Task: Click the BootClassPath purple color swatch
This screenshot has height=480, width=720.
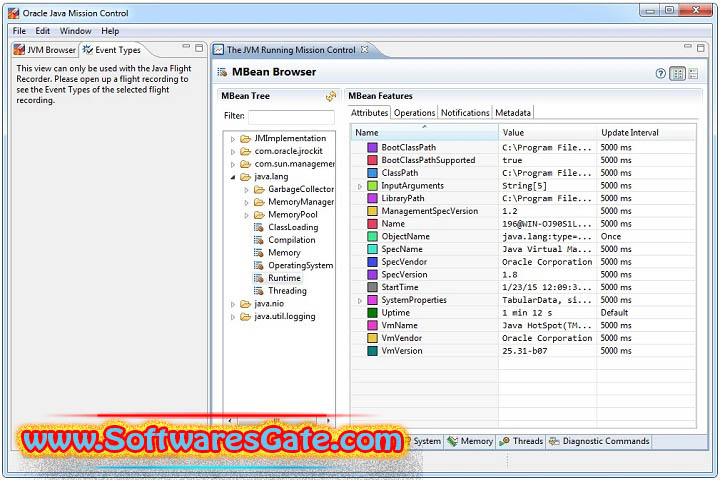Action: pos(372,147)
